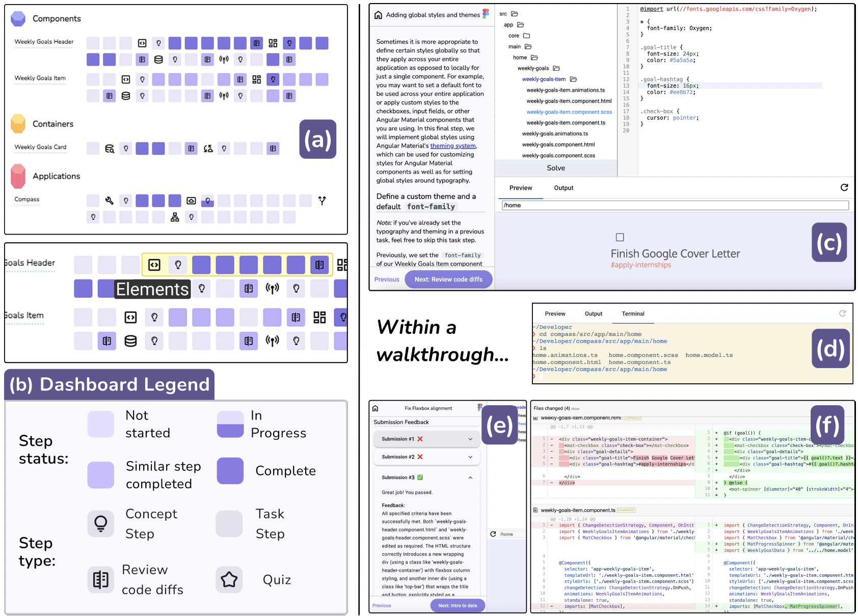
Task: Click the branch icon ending Compass row
Action: point(322,201)
